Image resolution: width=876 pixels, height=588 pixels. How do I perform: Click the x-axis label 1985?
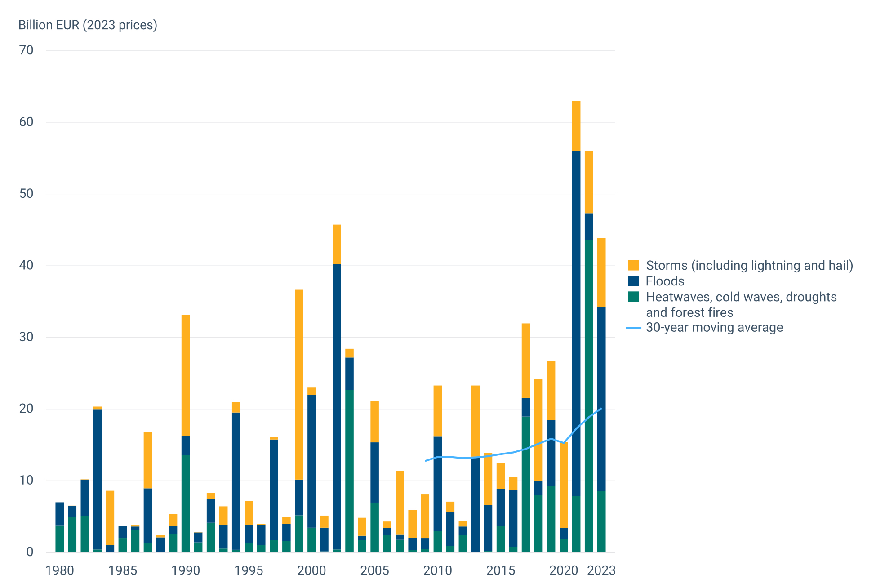click(x=123, y=570)
